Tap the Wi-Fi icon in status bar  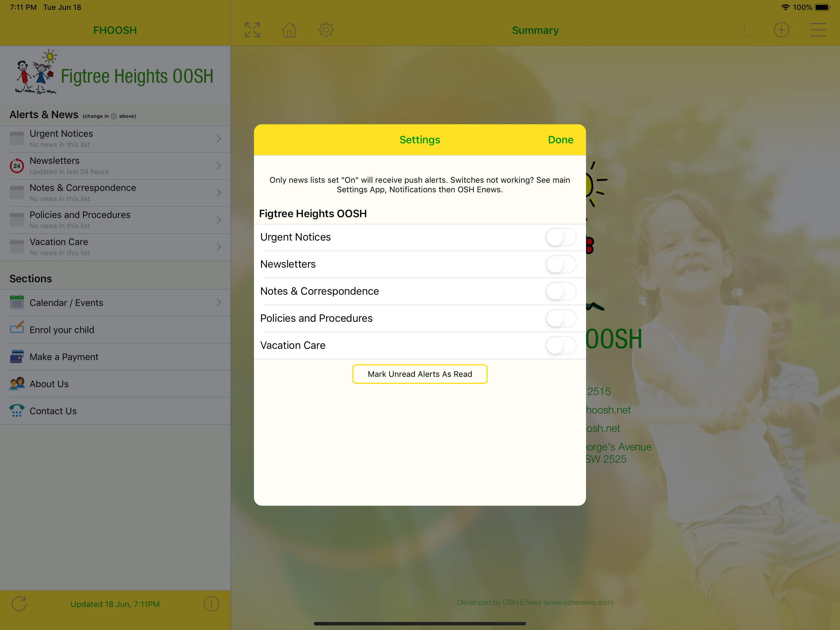point(786,7)
